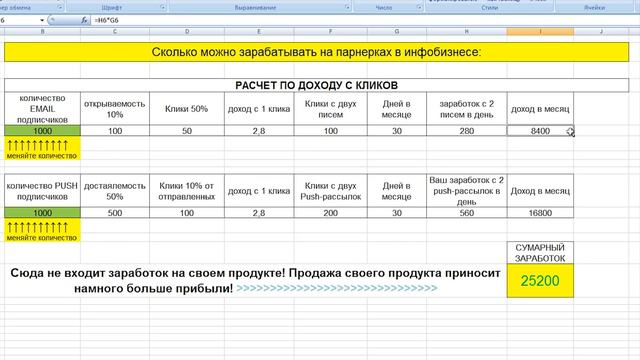The width and height of the screenshot is (640, 360).
Task: Select highlighted column I header
Action: click(540, 31)
